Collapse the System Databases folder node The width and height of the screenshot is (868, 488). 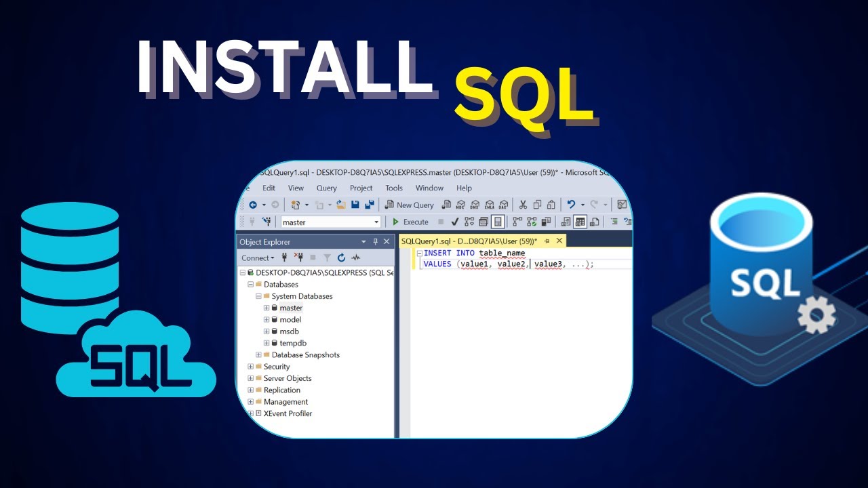click(x=258, y=296)
